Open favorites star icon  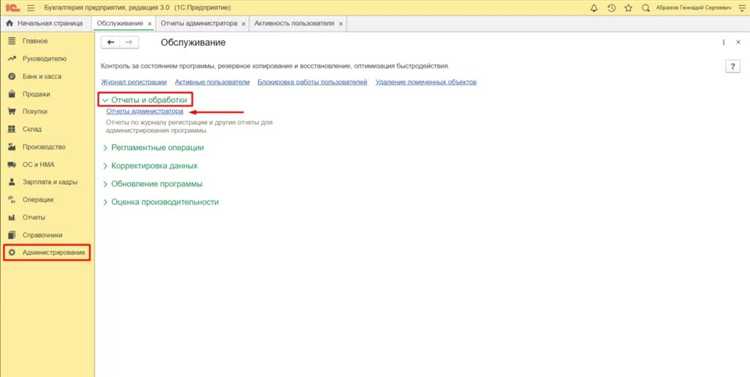point(629,8)
